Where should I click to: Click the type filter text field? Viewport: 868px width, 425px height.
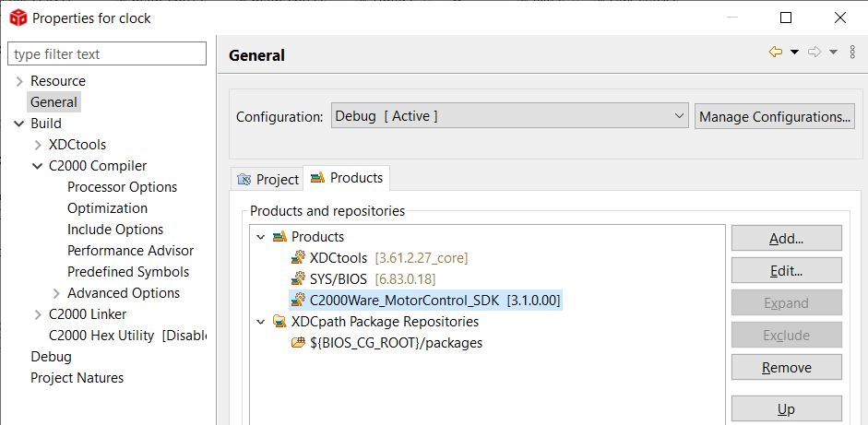click(x=107, y=54)
